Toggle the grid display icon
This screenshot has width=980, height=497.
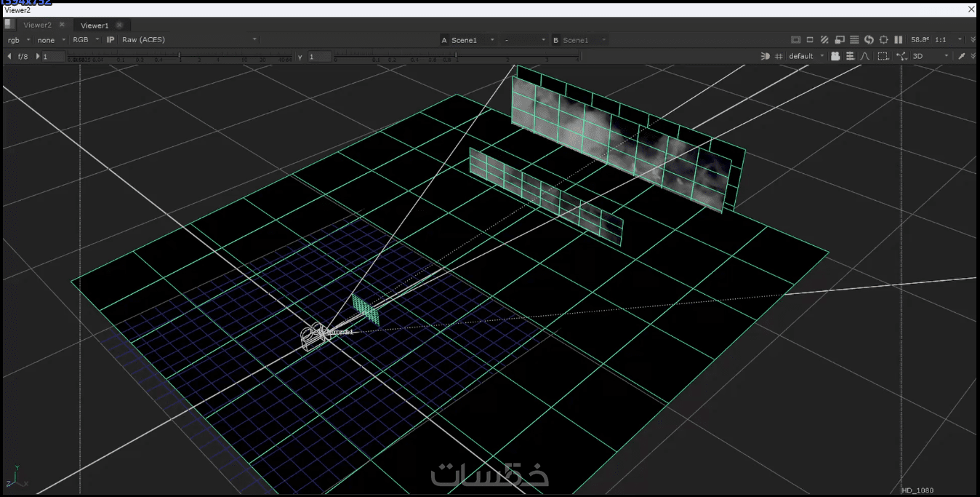point(779,56)
